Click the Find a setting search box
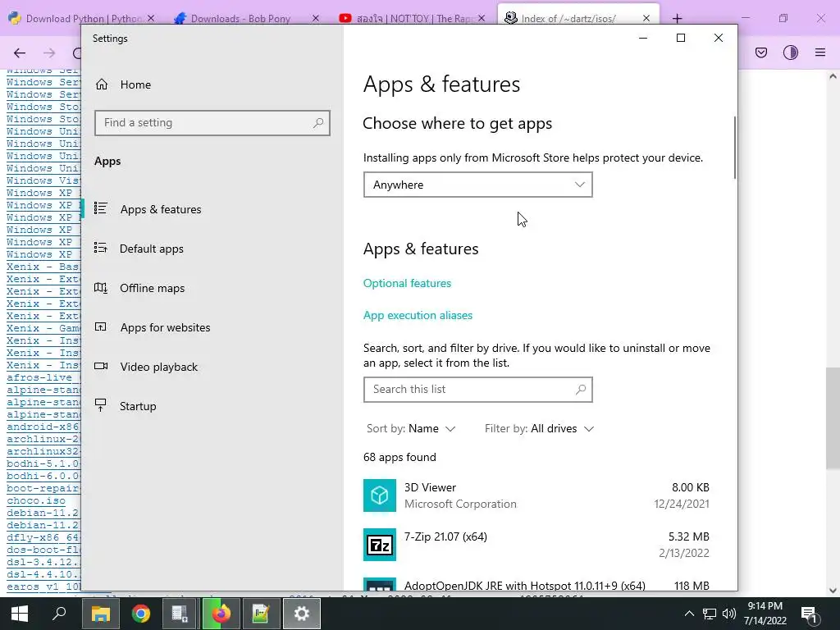 tap(212, 123)
